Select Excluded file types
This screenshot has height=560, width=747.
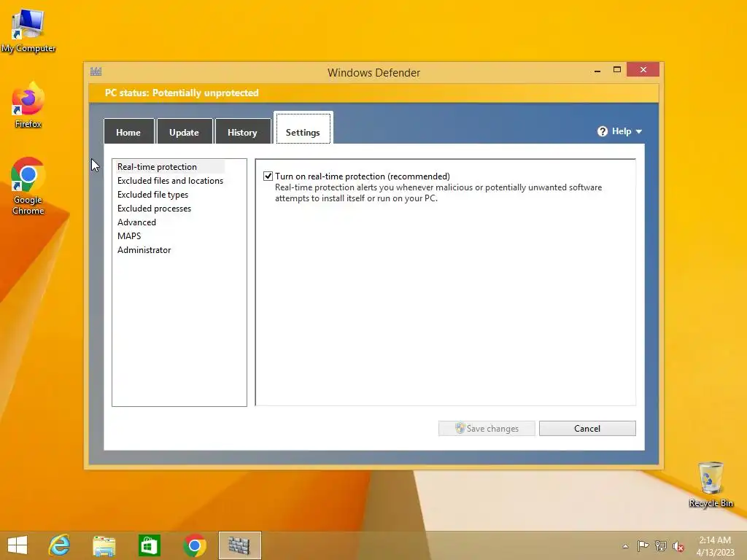pyautogui.click(x=153, y=194)
